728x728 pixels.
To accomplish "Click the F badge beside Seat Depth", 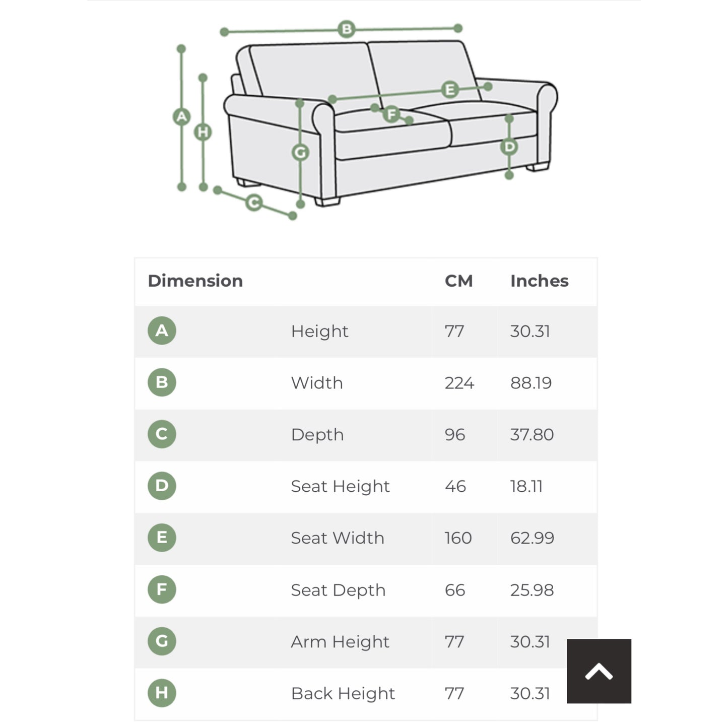I will pyautogui.click(x=161, y=590).
